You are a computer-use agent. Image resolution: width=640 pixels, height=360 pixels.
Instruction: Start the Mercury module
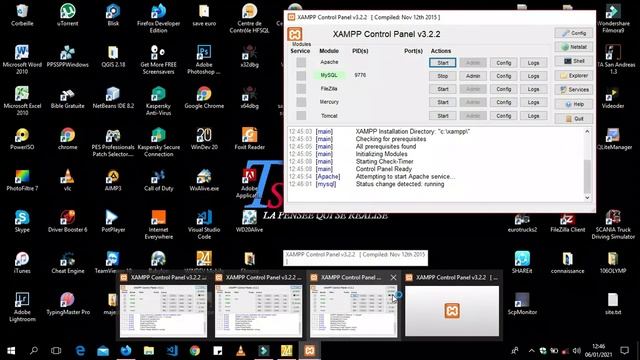(x=442, y=102)
